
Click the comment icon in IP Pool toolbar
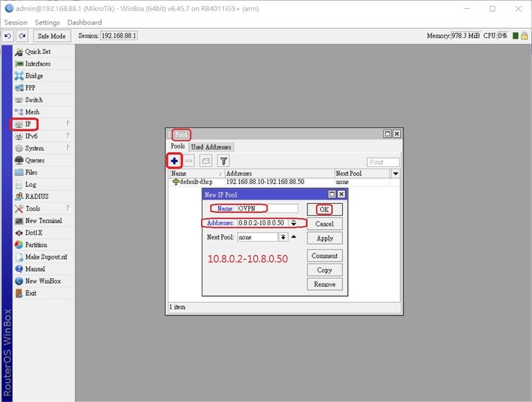206,161
